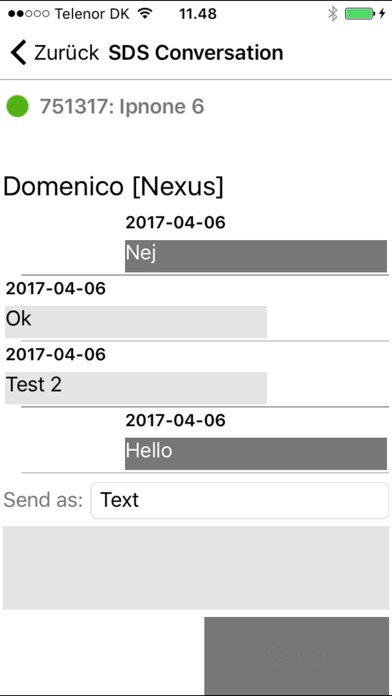This screenshot has width=392, height=696.
Task: Select the 'Test 2' message bubble
Action: pos(136,388)
